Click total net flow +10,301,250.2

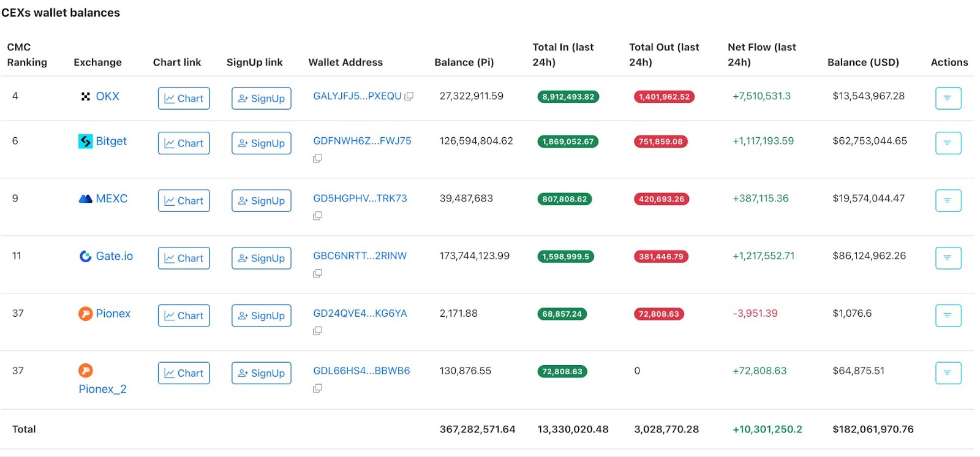(767, 429)
